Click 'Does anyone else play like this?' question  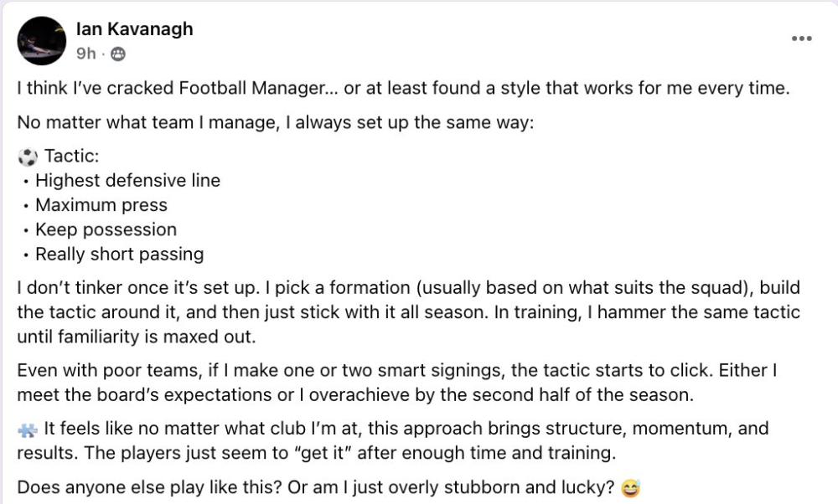click(x=150, y=487)
